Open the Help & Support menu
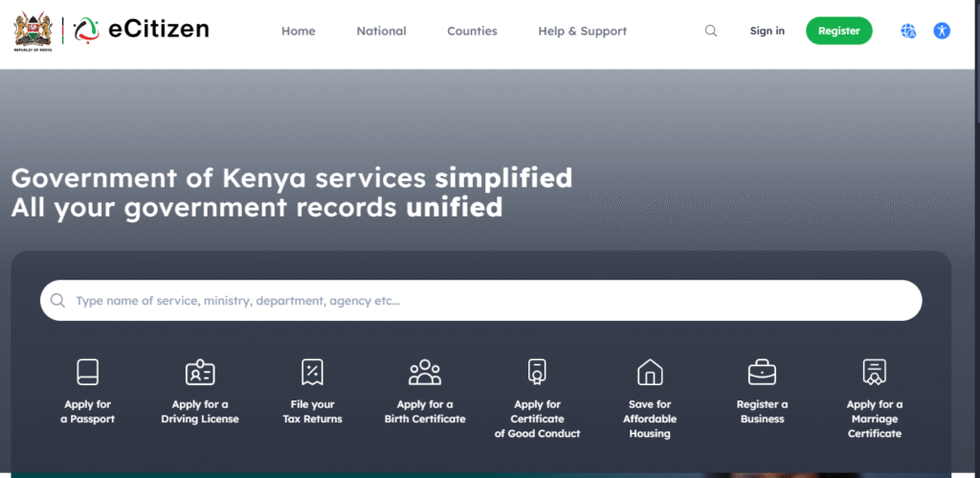This screenshot has width=980, height=478. pos(582,31)
